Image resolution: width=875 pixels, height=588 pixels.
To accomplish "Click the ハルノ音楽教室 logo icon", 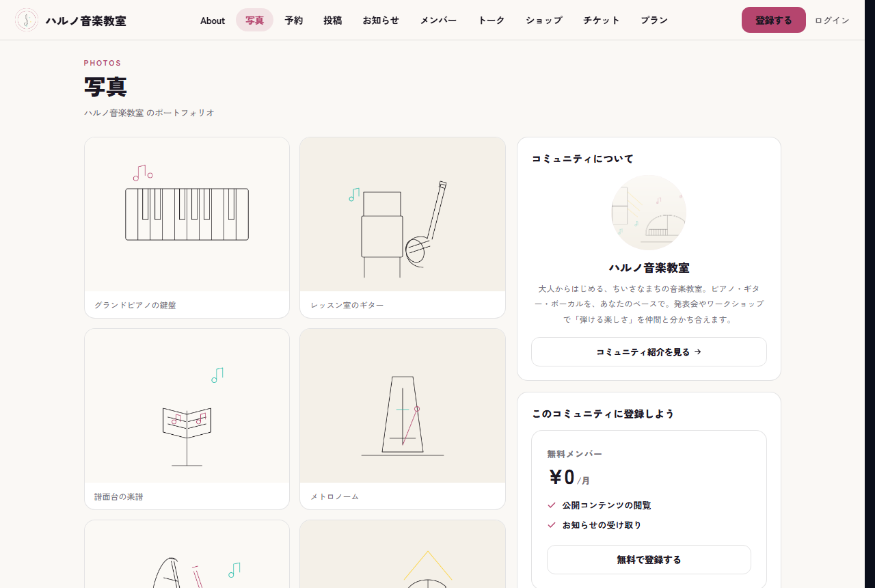I will coord(27,20).
